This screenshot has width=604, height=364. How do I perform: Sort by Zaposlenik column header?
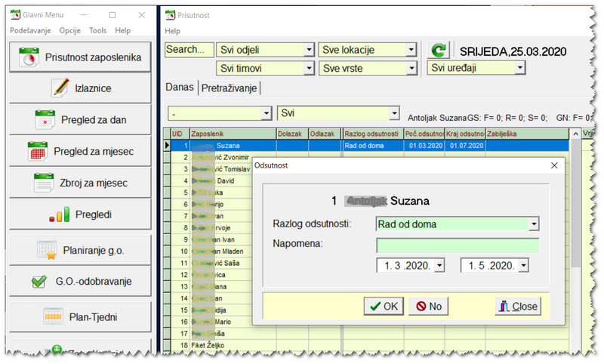pyautogui.click(x=233, y=134)
